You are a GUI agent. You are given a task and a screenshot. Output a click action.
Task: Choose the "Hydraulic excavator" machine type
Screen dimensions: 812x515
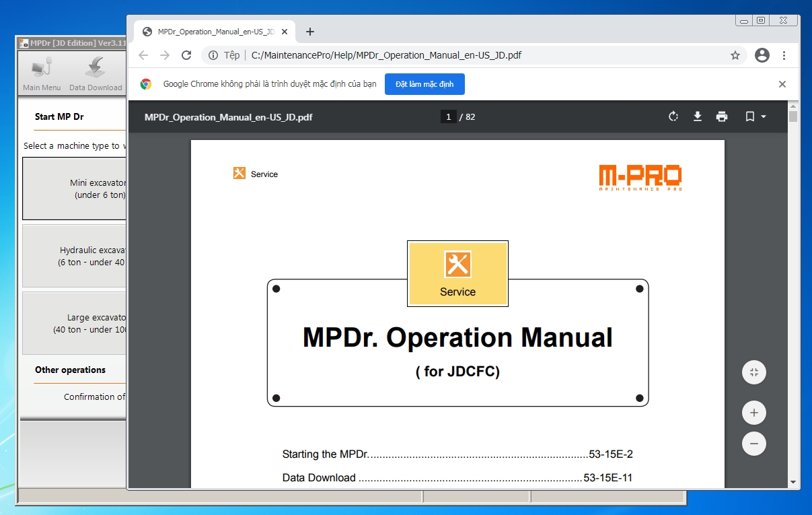pos(74,256)
